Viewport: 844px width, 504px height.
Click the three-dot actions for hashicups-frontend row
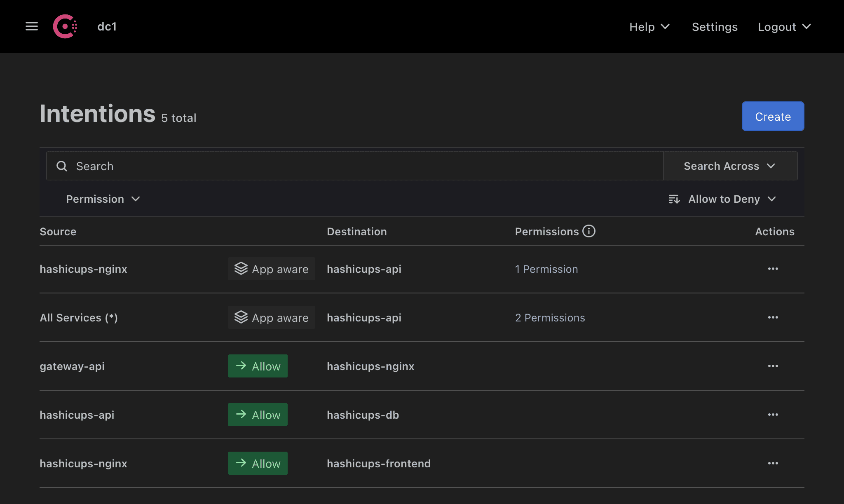(773, 463)
